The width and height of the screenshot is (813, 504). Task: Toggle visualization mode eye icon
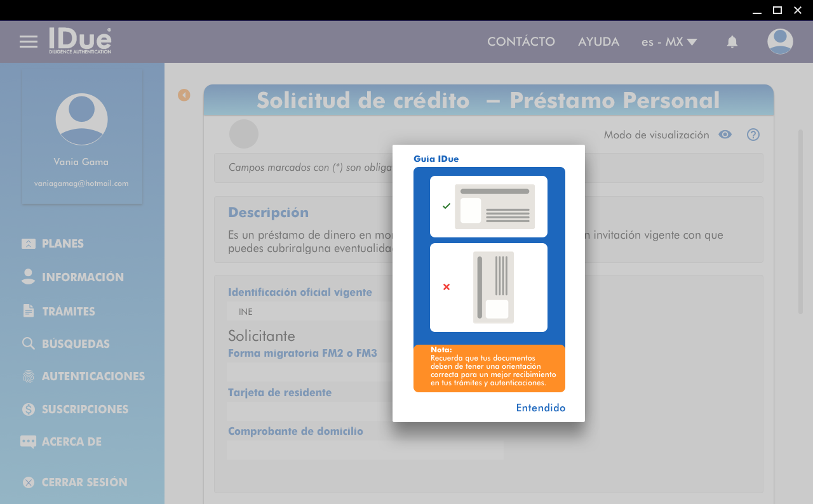tap(725, 135)
